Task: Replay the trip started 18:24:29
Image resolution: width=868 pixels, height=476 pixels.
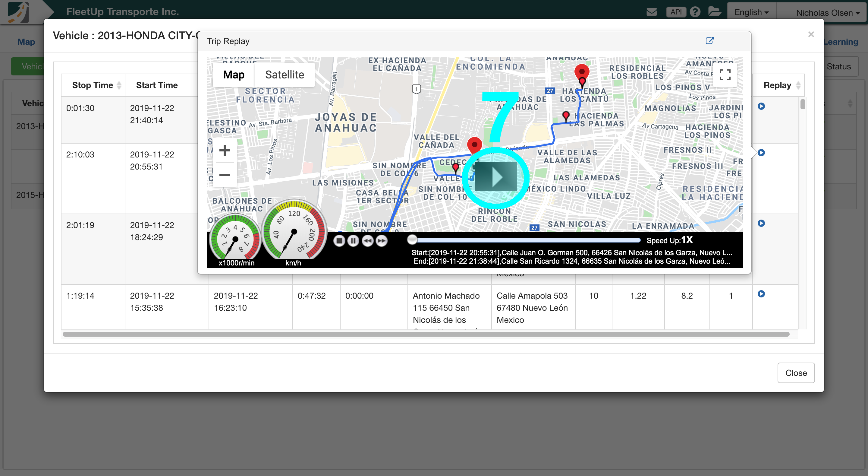Action: tap(761, 223)
